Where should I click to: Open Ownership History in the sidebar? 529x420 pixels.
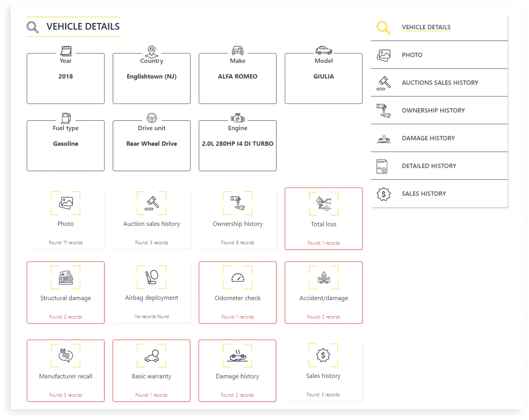(x=433, y=110)
